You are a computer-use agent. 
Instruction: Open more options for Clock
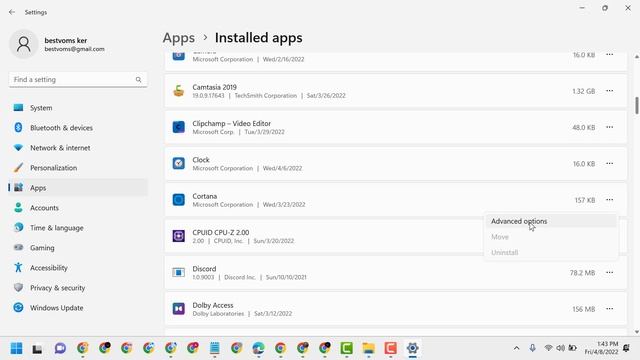click(x=609, y=163)
